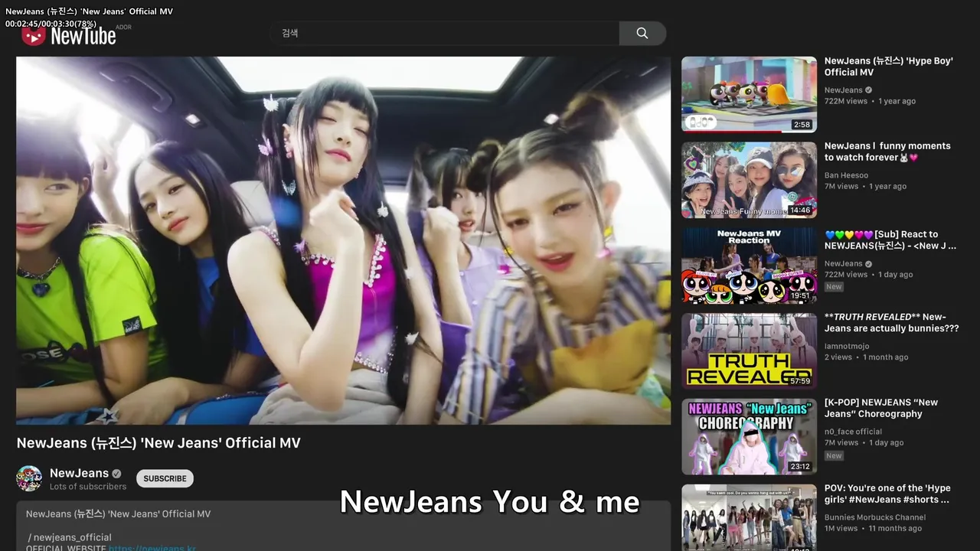Click the '[K-POP] NEWJEANS Choreography' title
Image resolution: width=980 pixels, height=551 pixels.
881,408
